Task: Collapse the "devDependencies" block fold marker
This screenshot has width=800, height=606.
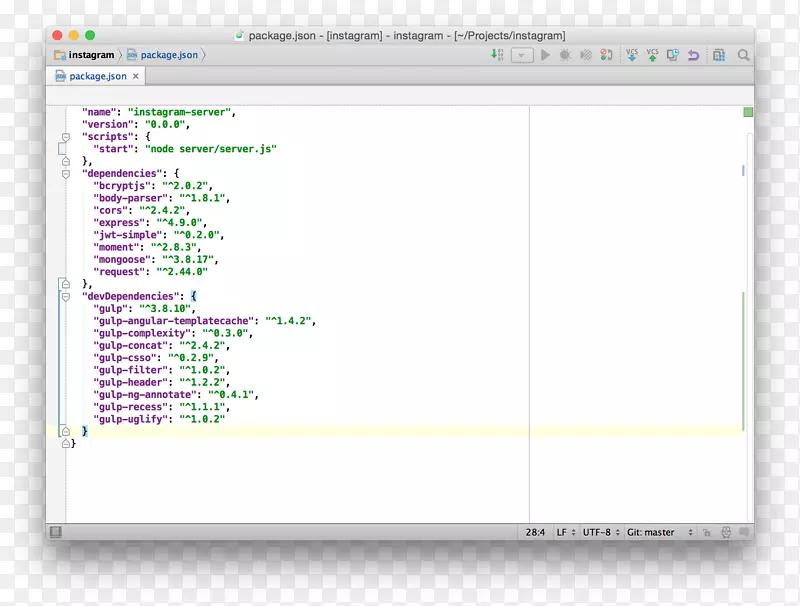Action: pos(66,296)
